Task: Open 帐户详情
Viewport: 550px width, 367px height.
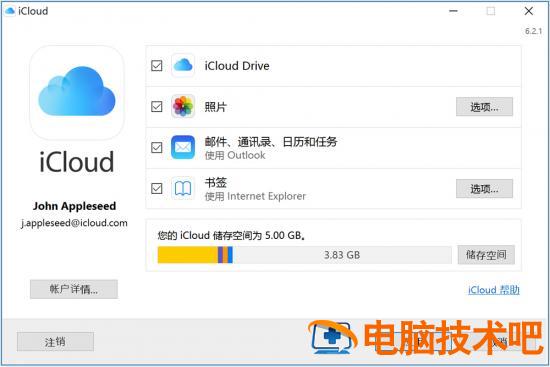Action: click(x=74, y=289)
